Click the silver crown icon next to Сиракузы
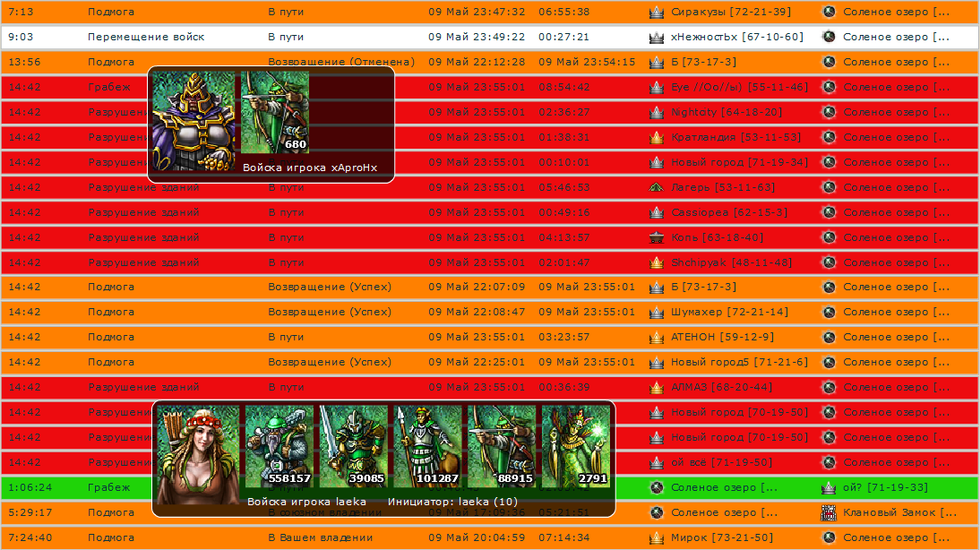This screenshot has width=980, height=550. pyautogui.click(x=656, y=12)
